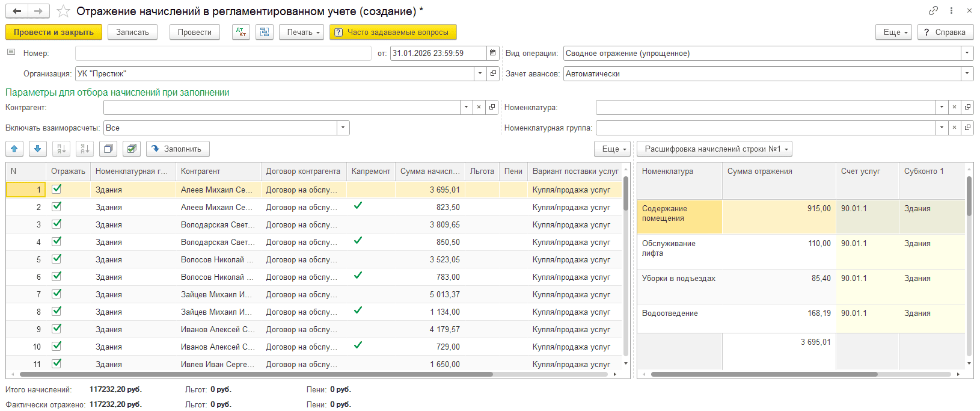Expand the Включать взаиморасчеты dropdown

pyautogui.click(x=343, y=128)
